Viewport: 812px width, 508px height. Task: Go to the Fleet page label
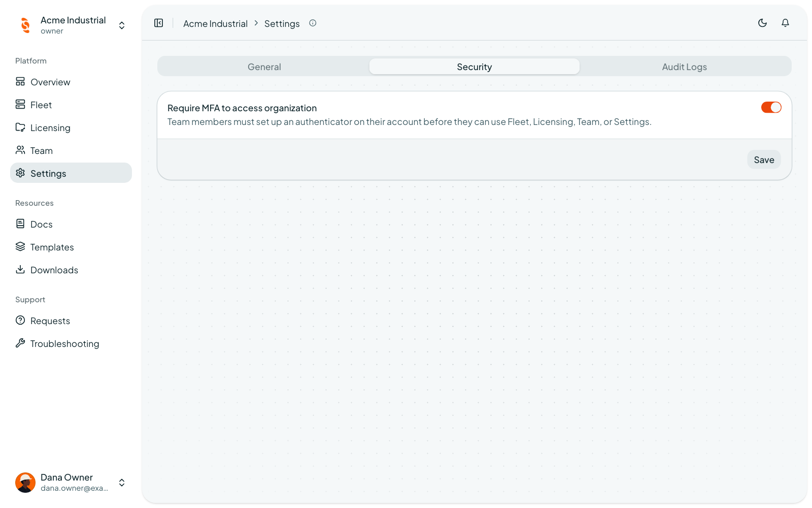pos(41,105)
